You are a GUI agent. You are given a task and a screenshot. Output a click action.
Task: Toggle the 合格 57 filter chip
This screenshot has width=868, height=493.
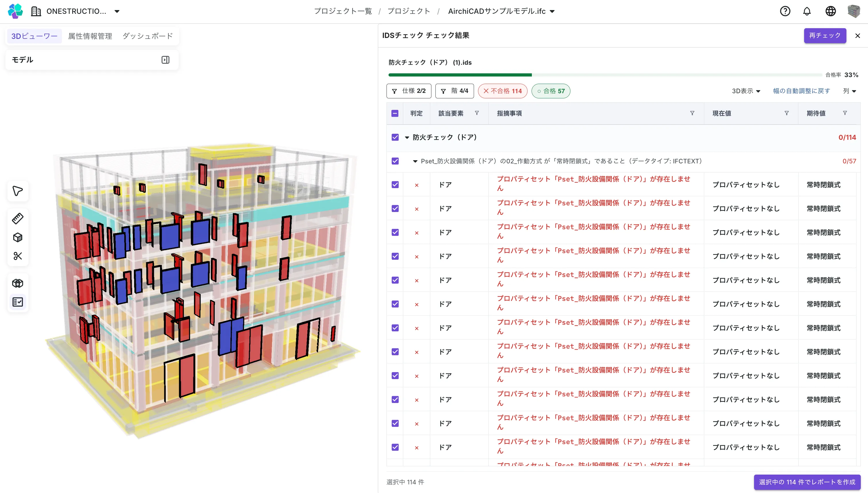(551, 91)
